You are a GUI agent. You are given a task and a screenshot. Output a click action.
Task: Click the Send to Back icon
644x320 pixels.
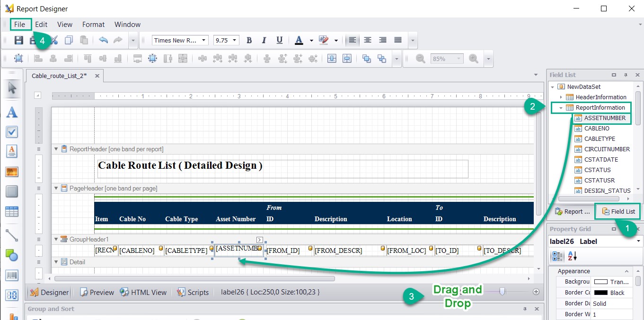[382, 59]
